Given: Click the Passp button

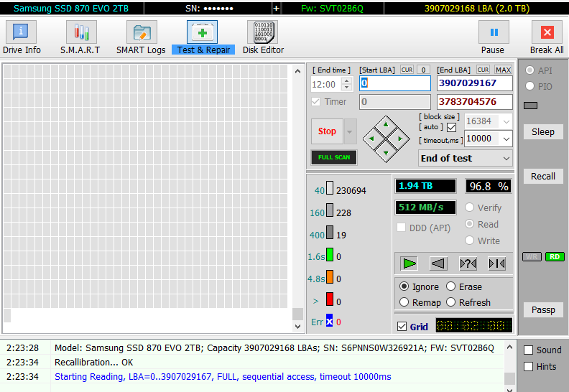Looking at the screenshot, I should point(543,310).
